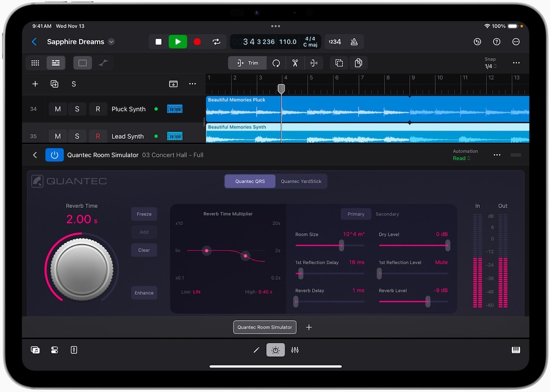Solo the Pluck Synth track
Screen dimensions: 550x392
pyautogui.click(x=77, y=109)
